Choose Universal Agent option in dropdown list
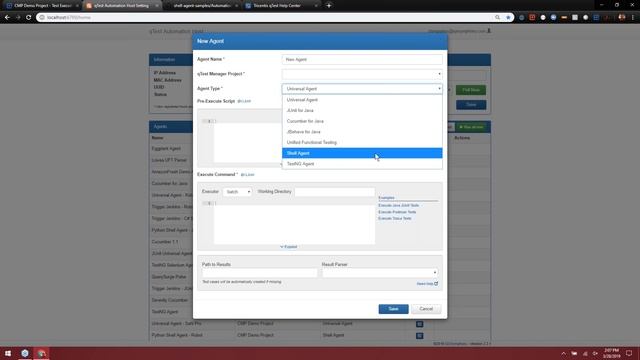 pos(362,100)
